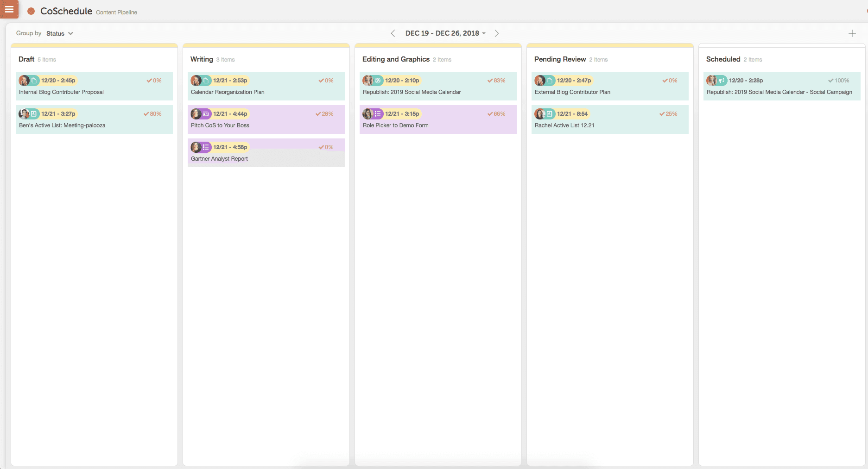Click 80% progress on Ben's Active List
868x469 pixels.
[152, 114]
